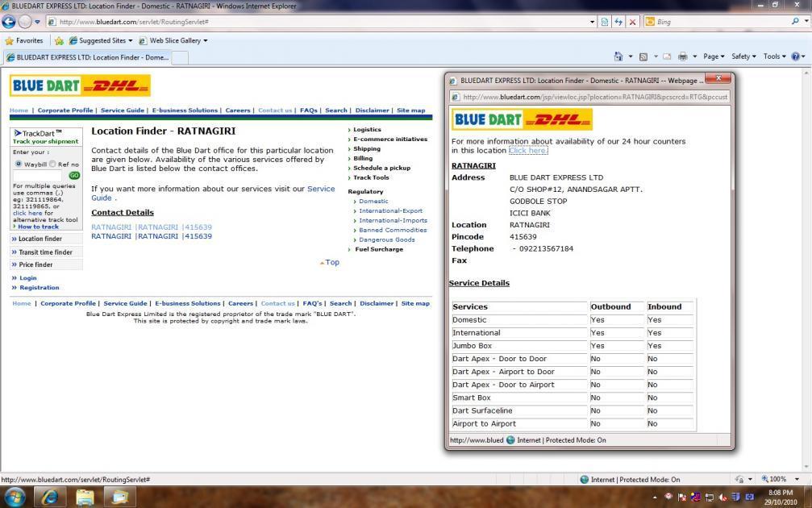812x508 pixels.
Task: Open the Safety dropdown menu
Action: (743, 56)
